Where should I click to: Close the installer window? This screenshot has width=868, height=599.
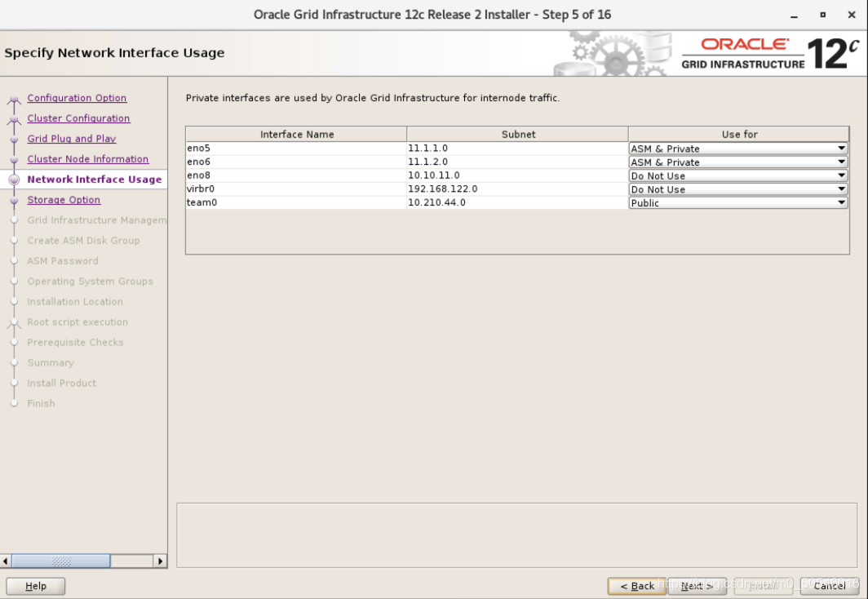[x=852, y=15]
